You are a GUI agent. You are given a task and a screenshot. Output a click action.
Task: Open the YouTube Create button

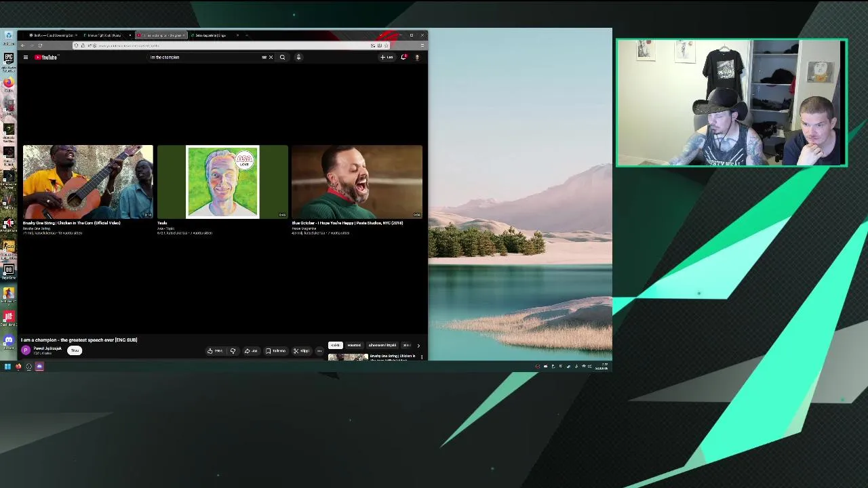point(387,58)
